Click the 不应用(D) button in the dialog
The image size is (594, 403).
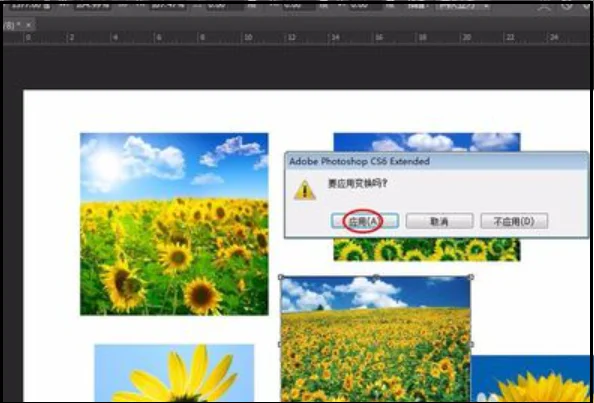coord(514,221)
